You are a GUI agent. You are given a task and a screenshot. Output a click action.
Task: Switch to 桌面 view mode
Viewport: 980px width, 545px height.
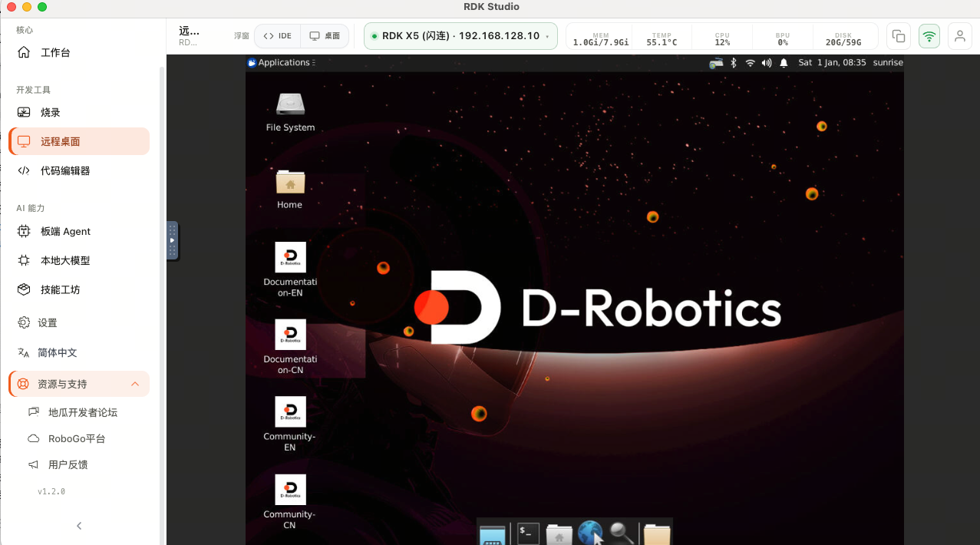(x=325, y=36)
